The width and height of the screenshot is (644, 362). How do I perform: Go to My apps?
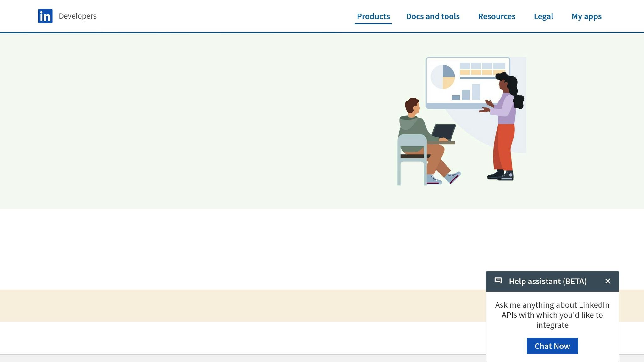click(586, 16)
